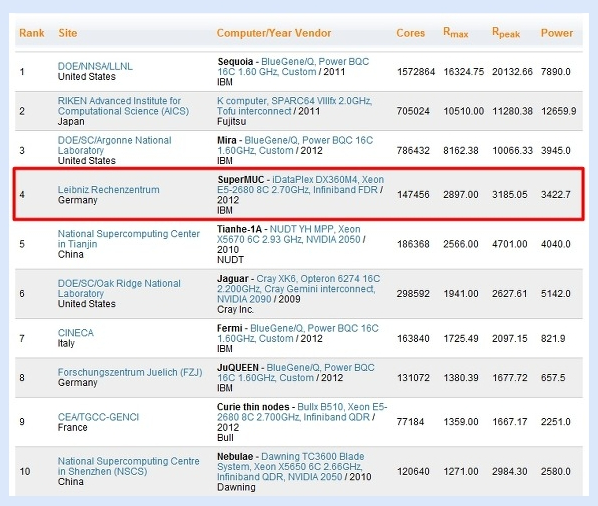Select the cores value 147456
Viewport: 598px width, 506px height.
tap(413, 194)
